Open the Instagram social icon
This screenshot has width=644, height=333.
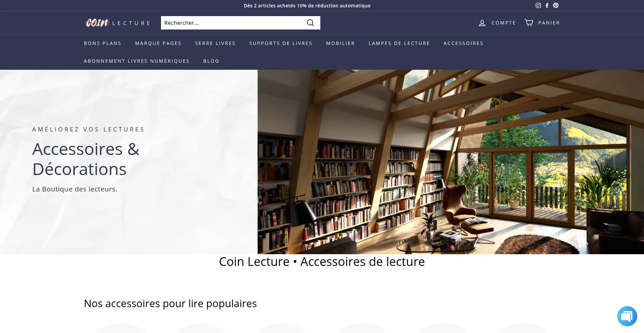coord(538,5)
